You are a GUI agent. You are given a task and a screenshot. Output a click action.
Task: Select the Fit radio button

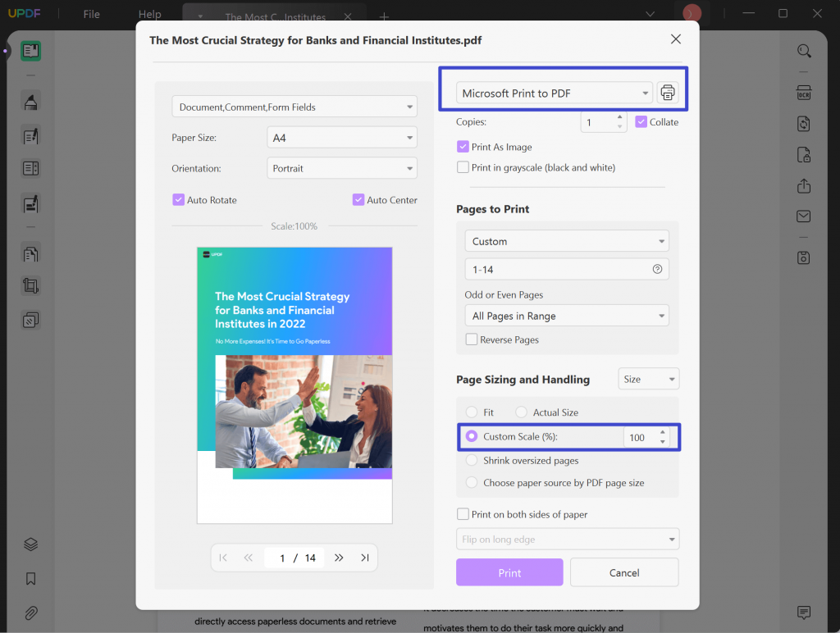point(472,412)
